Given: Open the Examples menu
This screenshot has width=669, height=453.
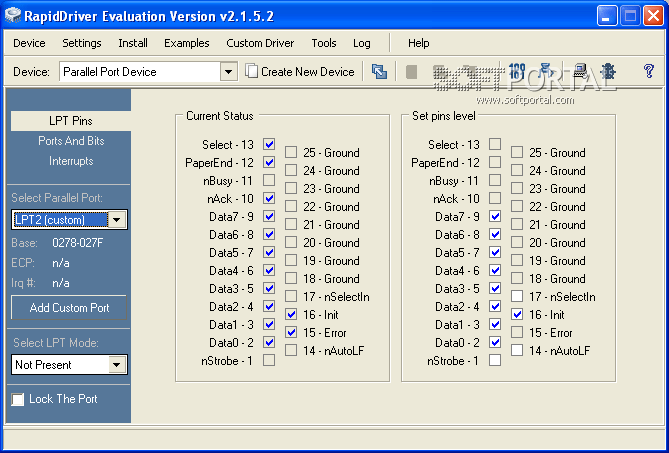Looking at the screenshot, I should click(x=186, y=43).
